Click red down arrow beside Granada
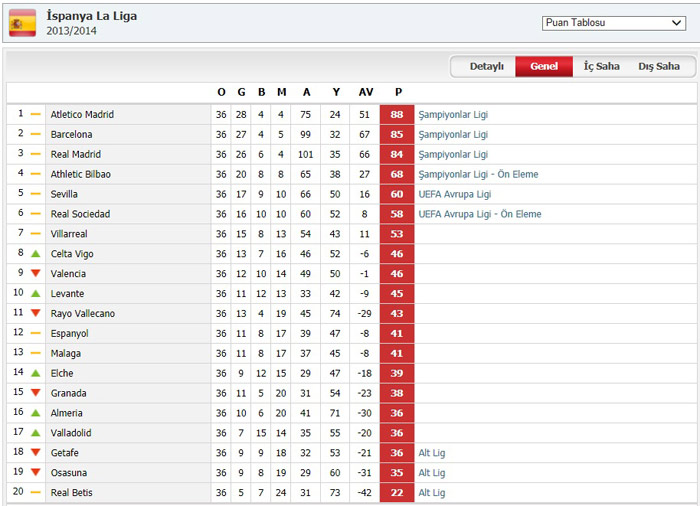Viewport: 700px width, 506px height. point(36,393)
